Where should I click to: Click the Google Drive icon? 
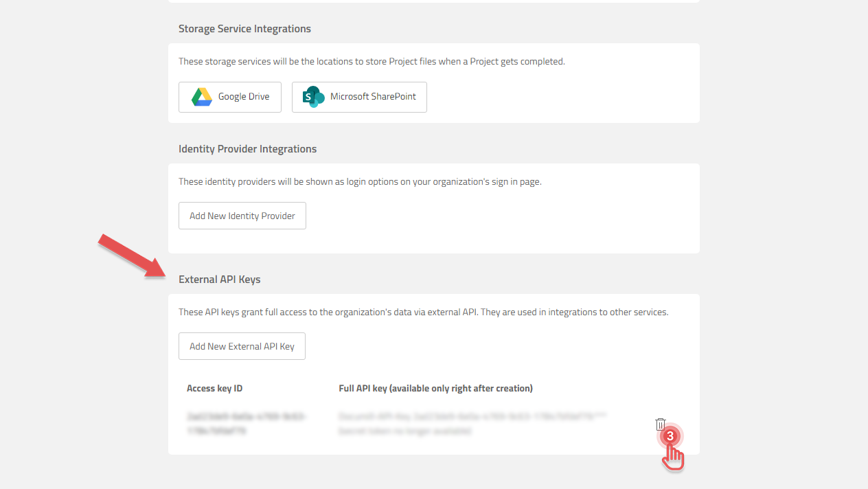tap(201, 97)
